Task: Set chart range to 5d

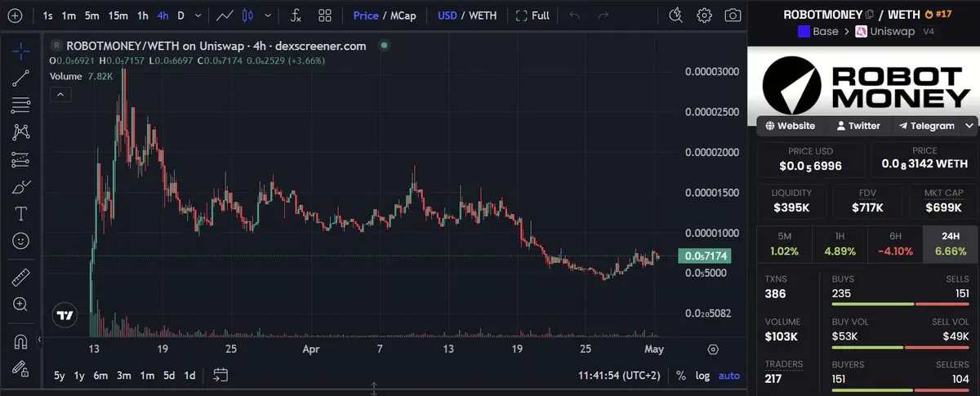Action: tap(168, 376)
